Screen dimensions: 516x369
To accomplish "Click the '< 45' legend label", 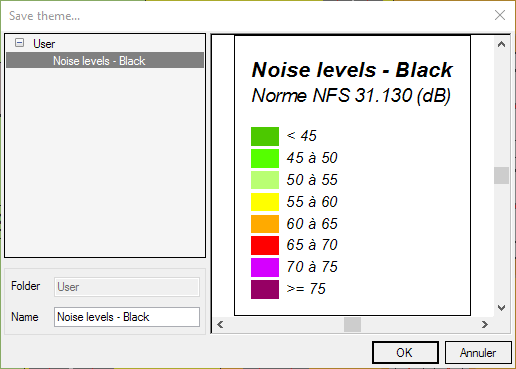I will coord(302,136).
